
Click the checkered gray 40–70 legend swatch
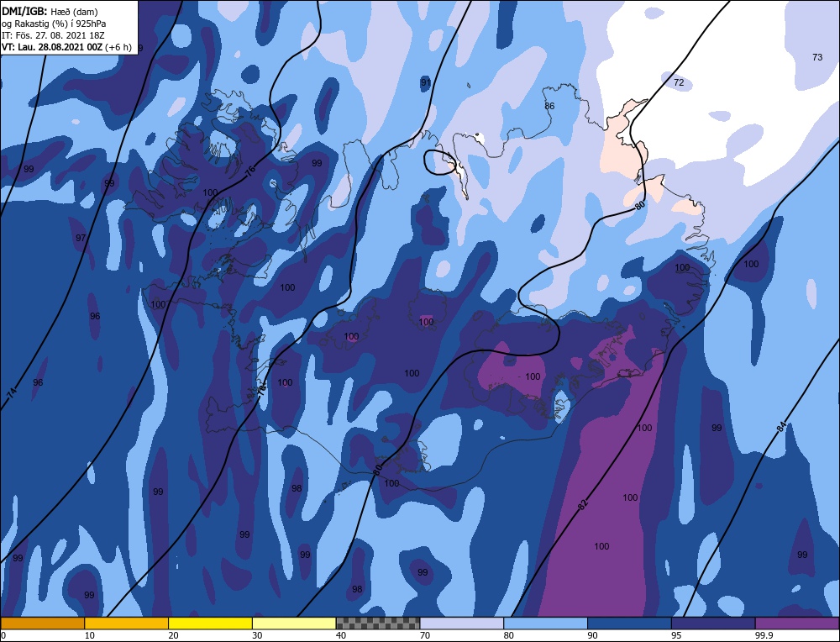pyautogui.click(x=378, y=624)
